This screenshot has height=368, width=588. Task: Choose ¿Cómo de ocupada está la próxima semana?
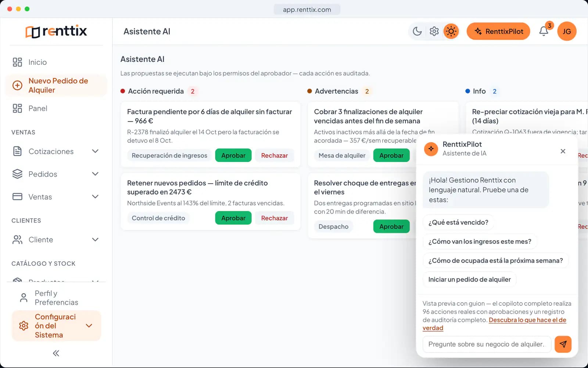(x=495, y=261)
